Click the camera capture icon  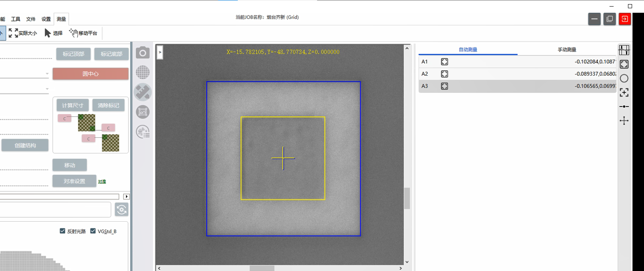tap(143, 53)
